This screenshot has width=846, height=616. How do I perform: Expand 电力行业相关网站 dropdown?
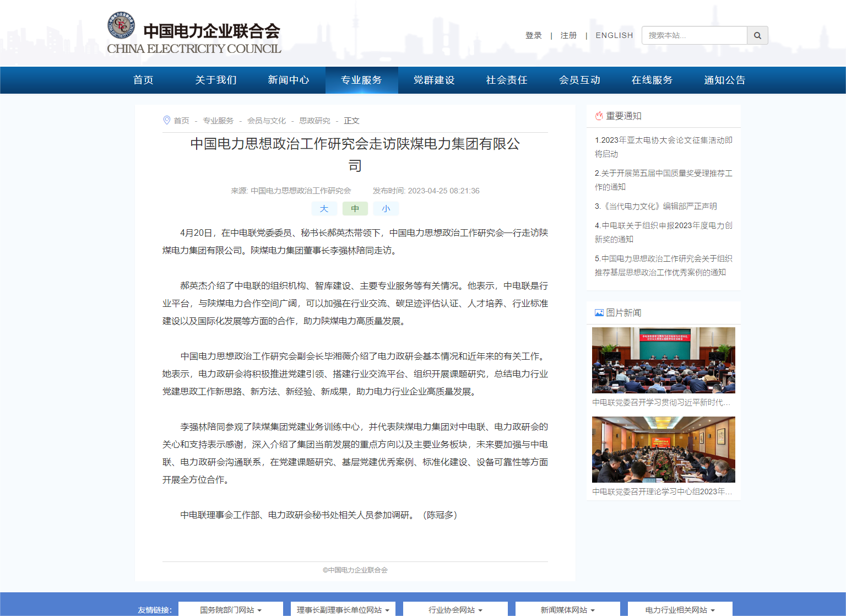(x=680, y=609)
